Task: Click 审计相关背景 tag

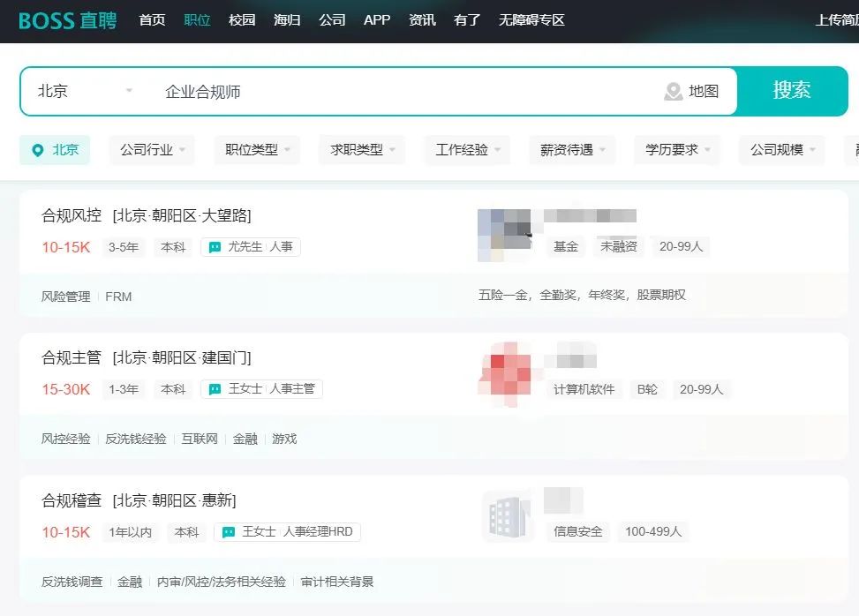Action: 337,582
